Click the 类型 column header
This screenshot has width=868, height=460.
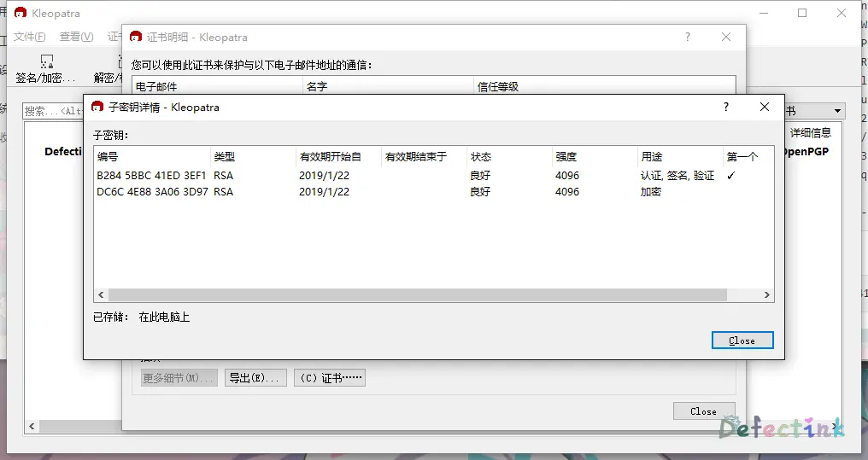coord(254,156)
